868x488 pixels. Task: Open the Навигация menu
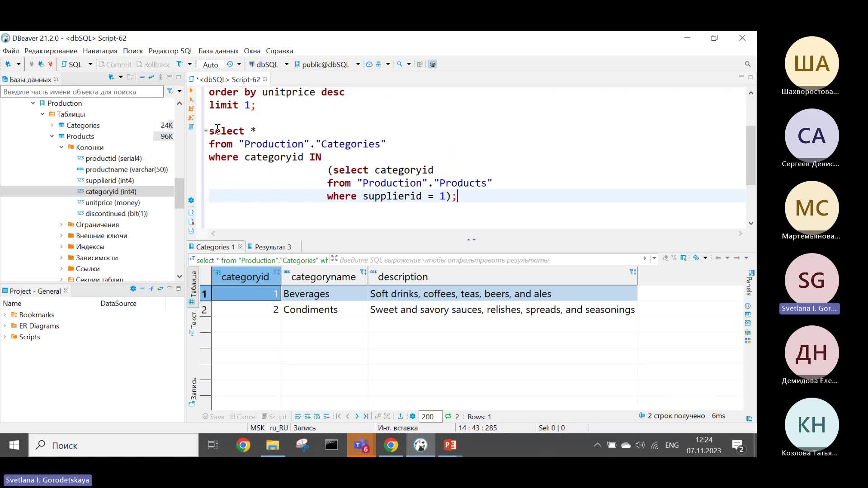tap(100, 51)
